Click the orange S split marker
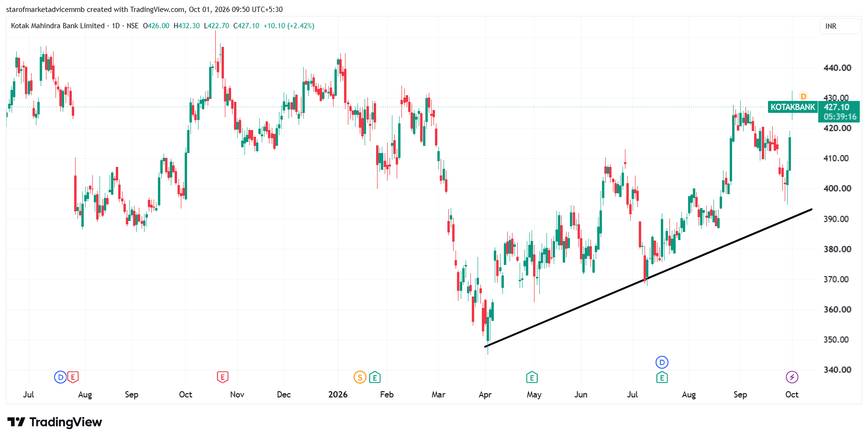This screenshot has width=868, height=440. pyautogui.click(x=360, y=377)
